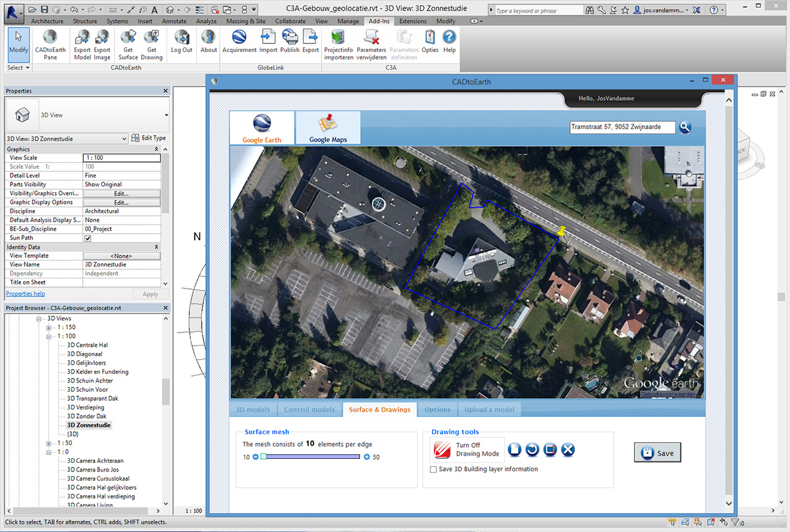Click Edit for Graphic Display Options
Image resolution: width=790 pixels, height=532 pixels.
pos(122,203)
